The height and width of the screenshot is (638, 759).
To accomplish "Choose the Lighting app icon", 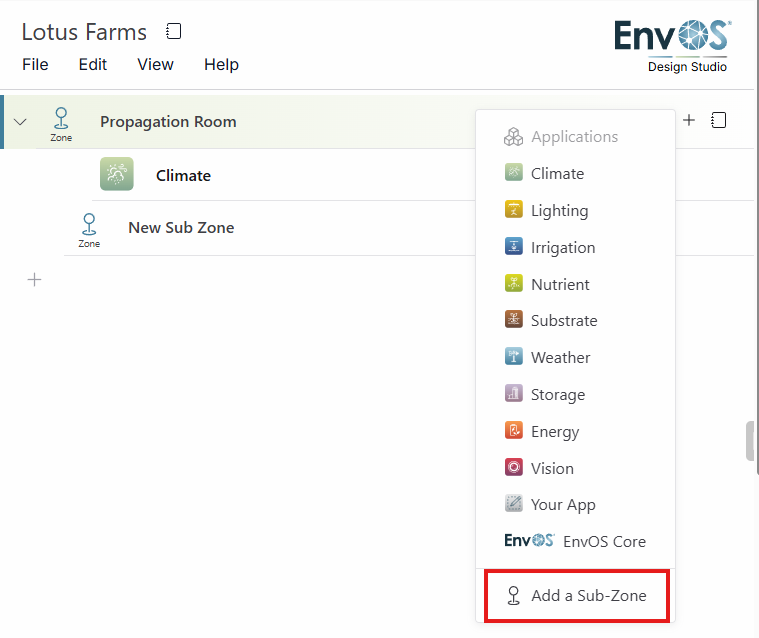I will coord(514,210).
